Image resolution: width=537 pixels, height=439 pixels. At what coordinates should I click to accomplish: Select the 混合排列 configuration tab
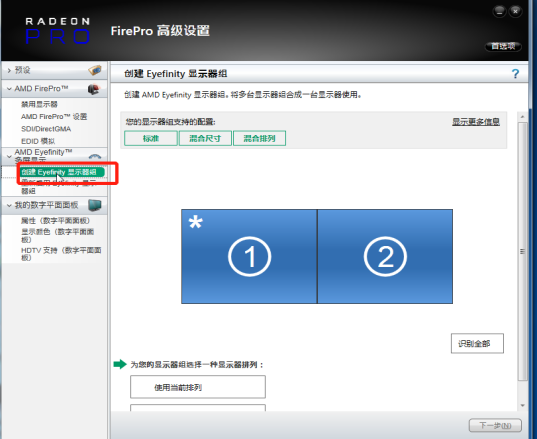point(259,138)
